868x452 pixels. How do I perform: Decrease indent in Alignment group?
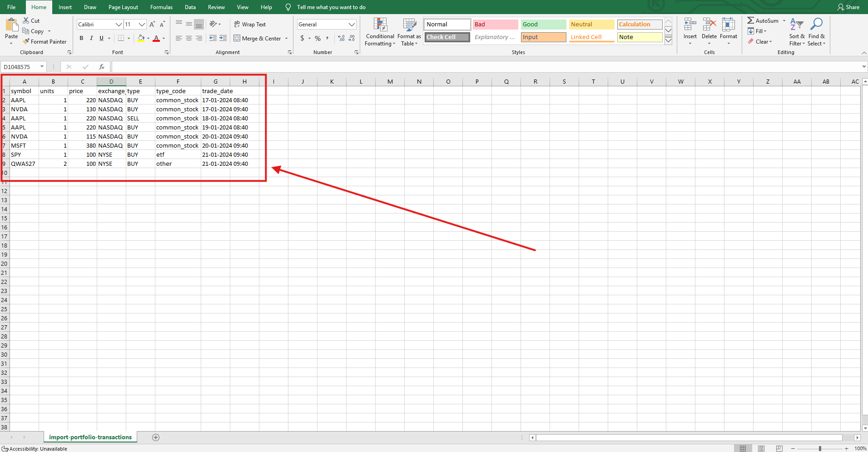click(x=213, y=38)
